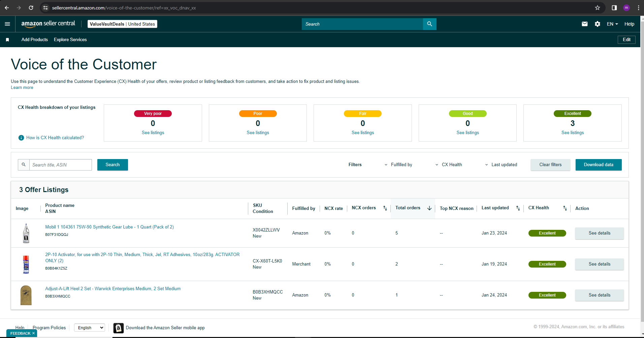Viewport: 644px width, 338px height.
Task: Expand the CX Health filter dropdown
Action: point(449,165)
